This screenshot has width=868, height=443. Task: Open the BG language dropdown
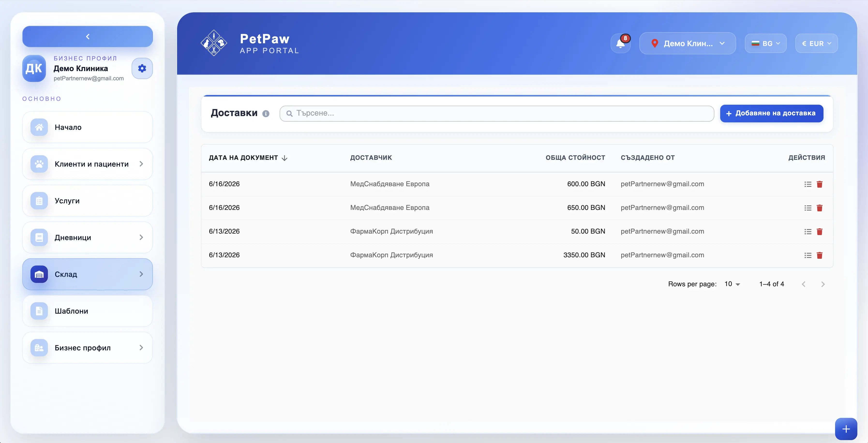point(766,44)
